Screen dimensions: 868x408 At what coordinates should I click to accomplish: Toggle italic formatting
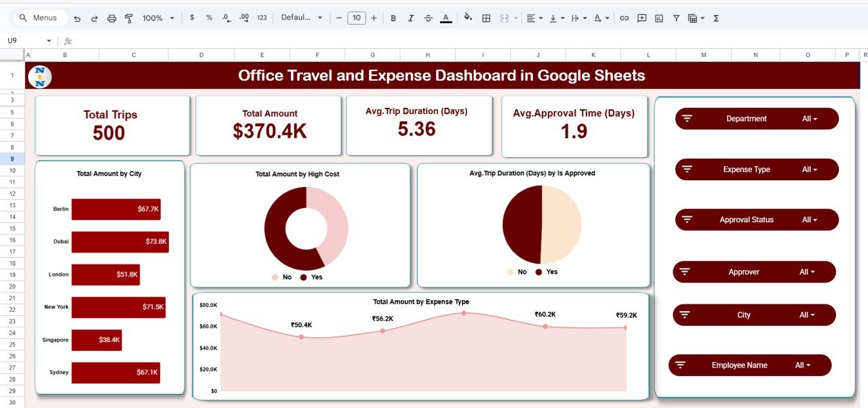(x=410, y=18)
